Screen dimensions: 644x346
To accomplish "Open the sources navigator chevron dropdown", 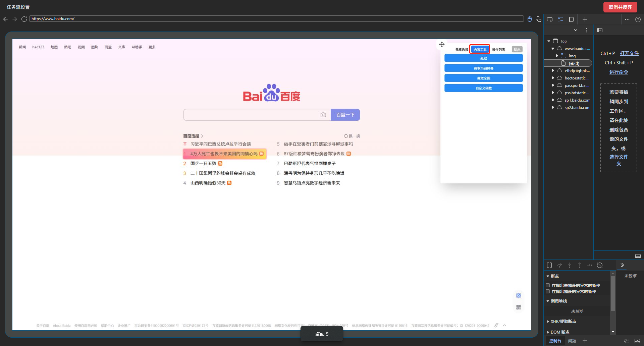I will coord(576,30).
